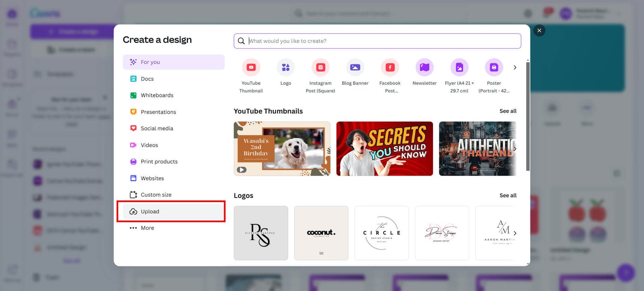Choose the Poster Portrait icon
644x291 pixels.
[x=494, y=68]
